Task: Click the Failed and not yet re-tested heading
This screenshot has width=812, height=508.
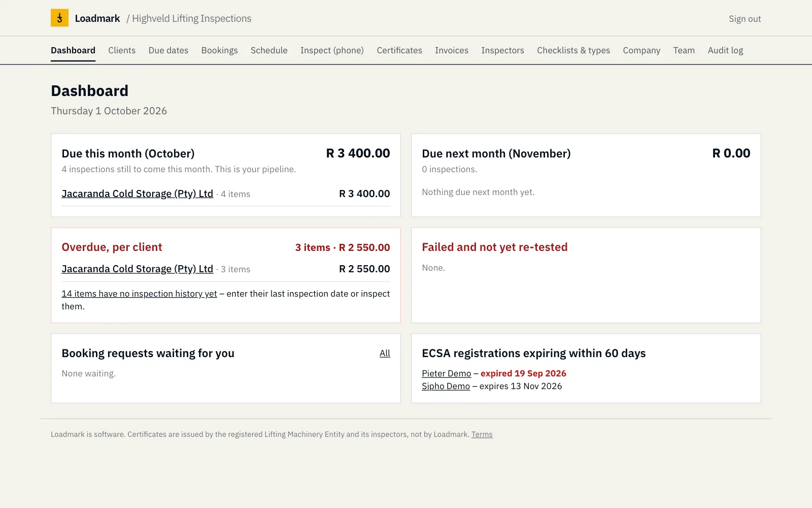Action: tap(495, 247)
